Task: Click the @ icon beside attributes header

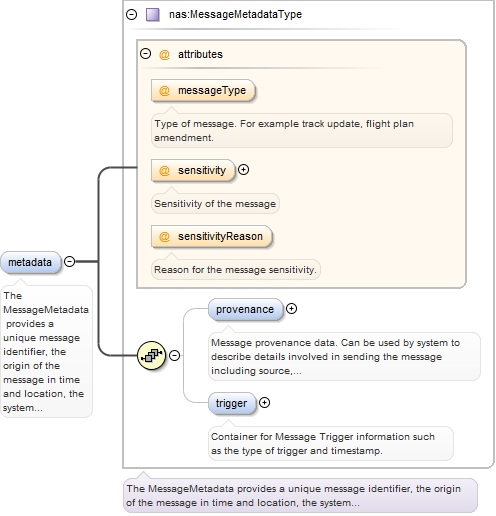Action: click(164, 54)
